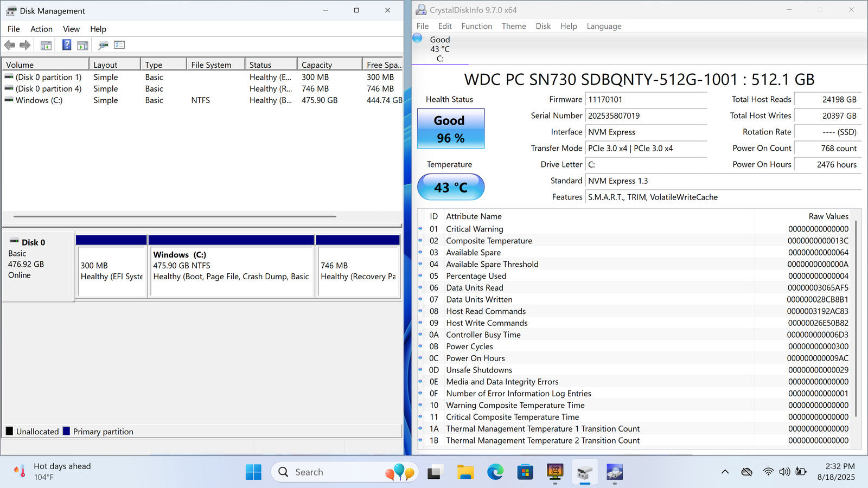Open CrystalDiskInfo from the taskbar
The height and width of the screenshot is (488, 868).
coord(614,472)
